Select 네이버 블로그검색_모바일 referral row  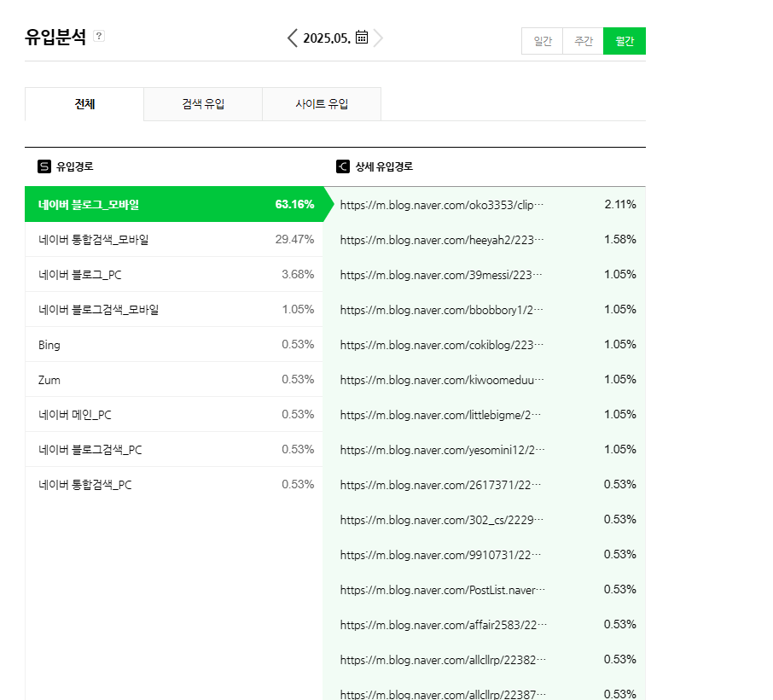(x=174, y=309)
